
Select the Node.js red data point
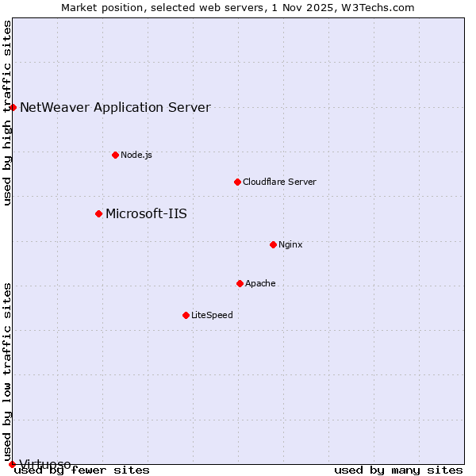(x=115, y=155)
